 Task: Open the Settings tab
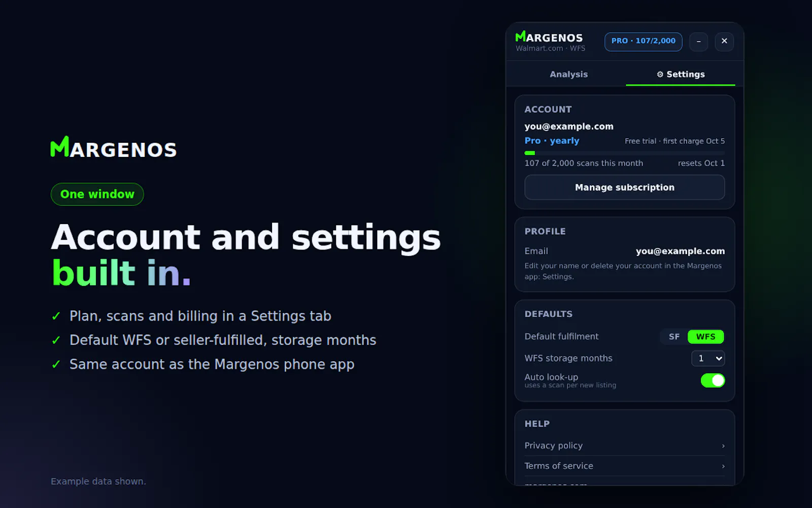click(681, 74)
